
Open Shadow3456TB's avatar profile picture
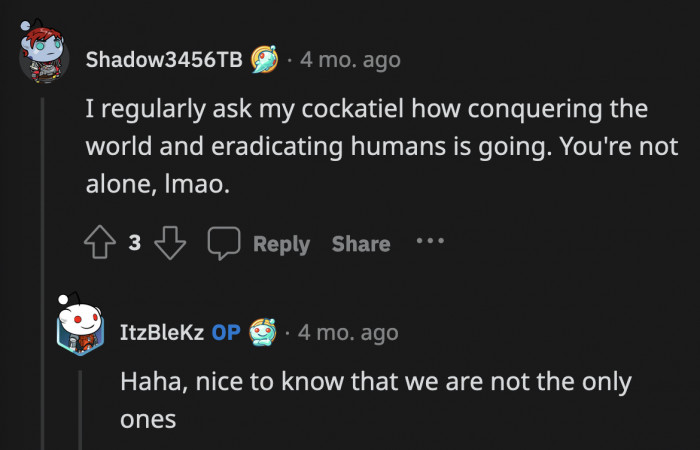click(43, 59)
